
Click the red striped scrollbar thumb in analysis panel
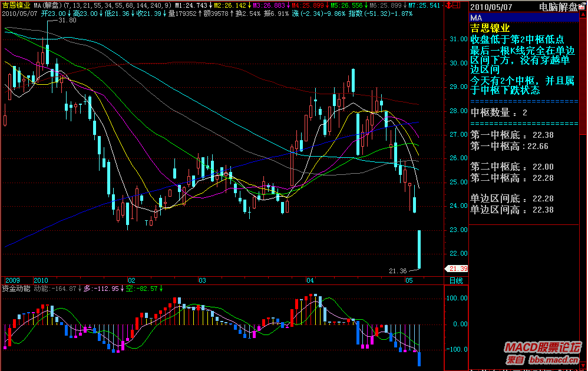point(583,77)
